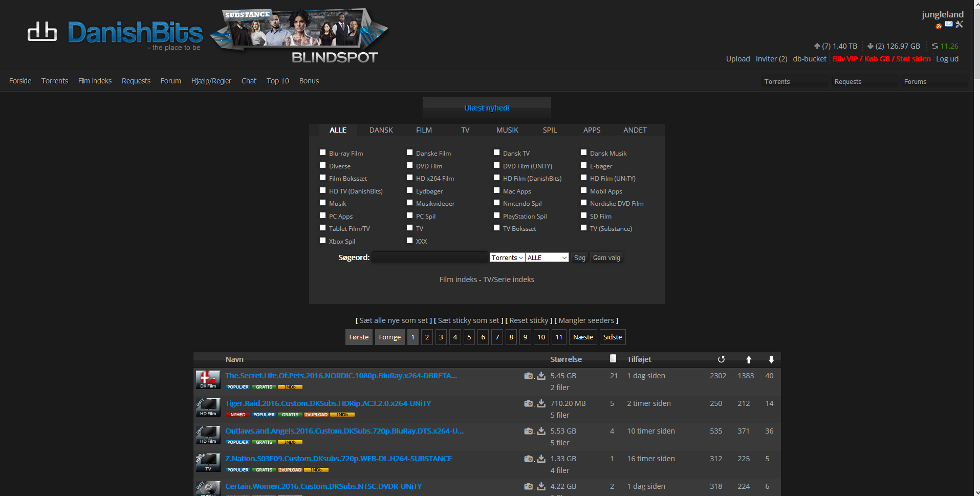The image size is (980, 496).
Task: Click TV category icon of Z.Nation row
Action: [x=208, y=463]
